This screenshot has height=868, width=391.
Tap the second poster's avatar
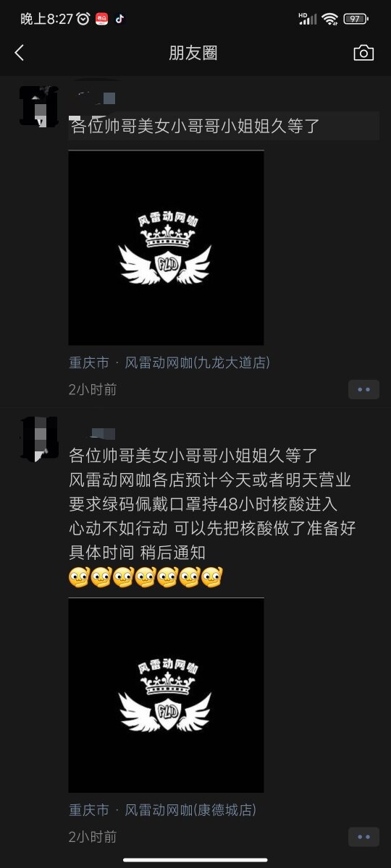coord(39,438)
